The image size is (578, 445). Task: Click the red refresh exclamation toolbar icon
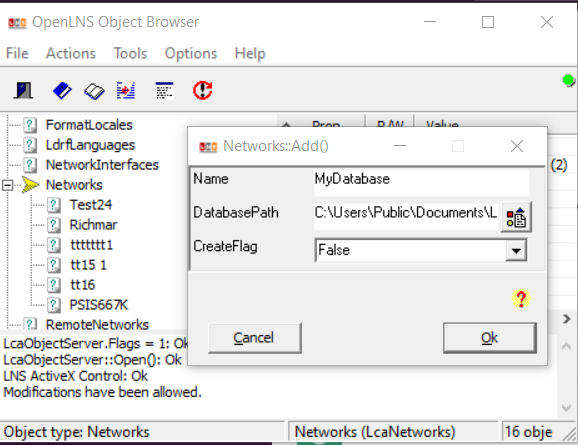pyautogui.click(x=203, y=90)
